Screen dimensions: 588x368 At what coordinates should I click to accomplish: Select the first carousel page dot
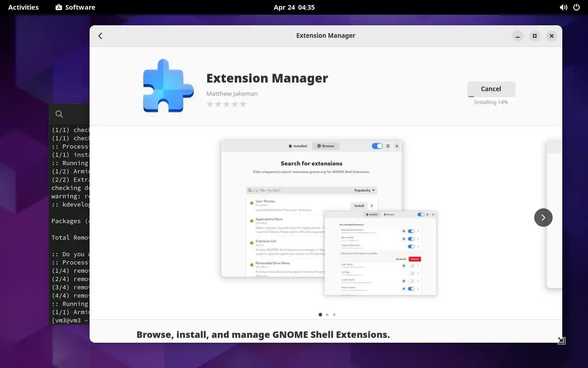point(320,315)
